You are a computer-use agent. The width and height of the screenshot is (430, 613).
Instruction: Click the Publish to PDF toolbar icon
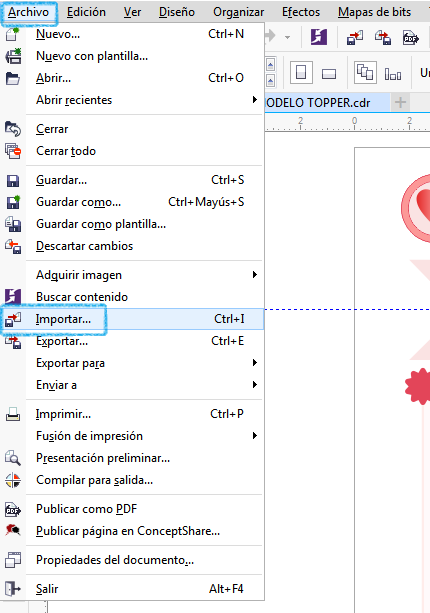[411, 38]
